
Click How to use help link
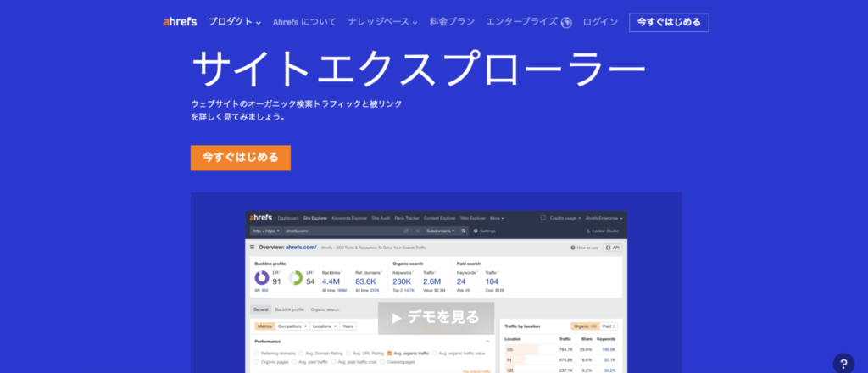click(585, 248)
